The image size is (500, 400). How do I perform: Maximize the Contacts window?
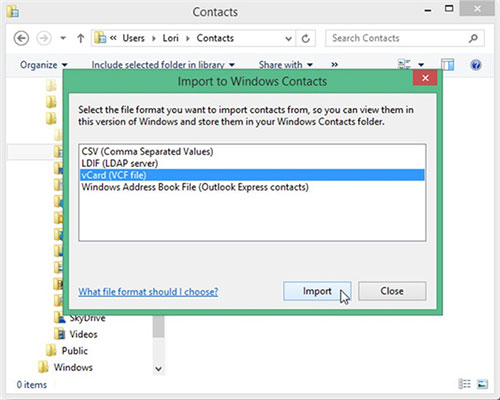pos(449,9)
